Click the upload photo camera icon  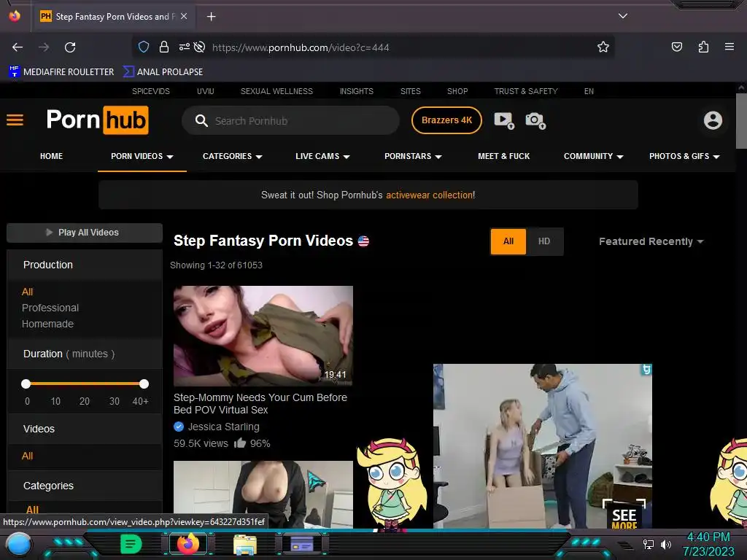click(x=535, y=120)
